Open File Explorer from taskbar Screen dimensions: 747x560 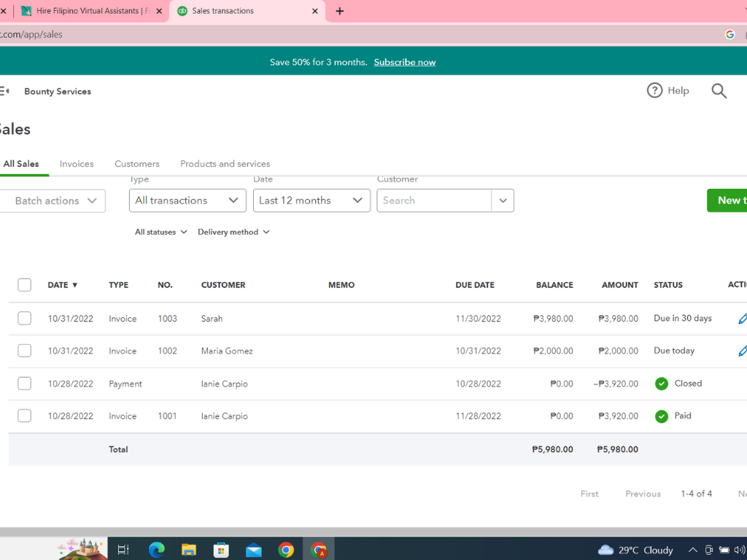[189, 550]
